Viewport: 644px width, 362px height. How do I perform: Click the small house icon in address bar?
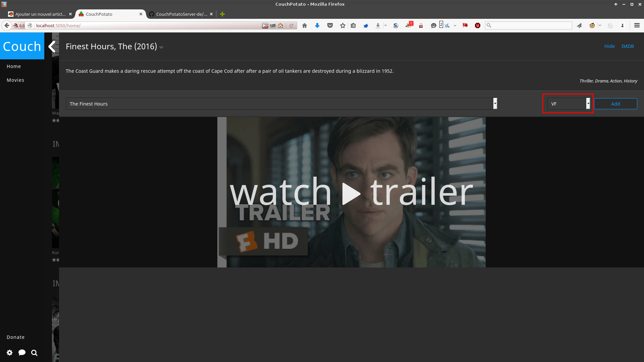(x=281, y=25)
